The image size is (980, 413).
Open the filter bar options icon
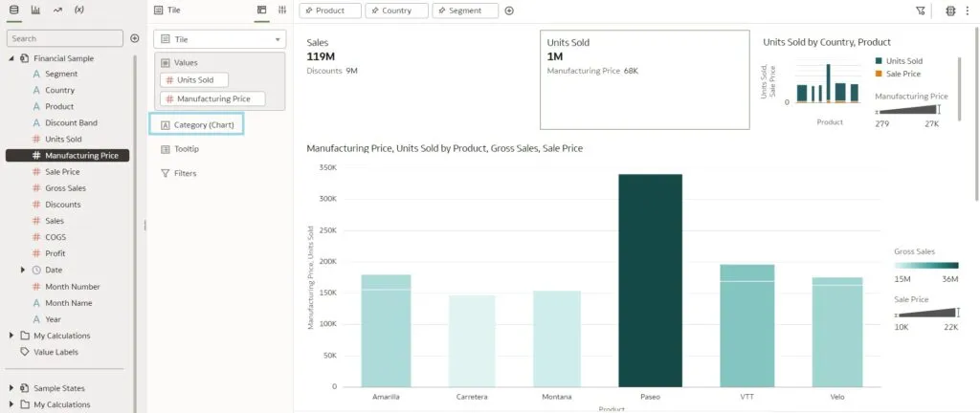click(921, 11)
